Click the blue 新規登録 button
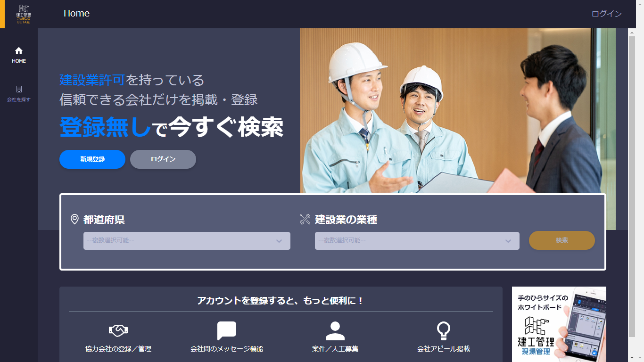 coord(92,159)
